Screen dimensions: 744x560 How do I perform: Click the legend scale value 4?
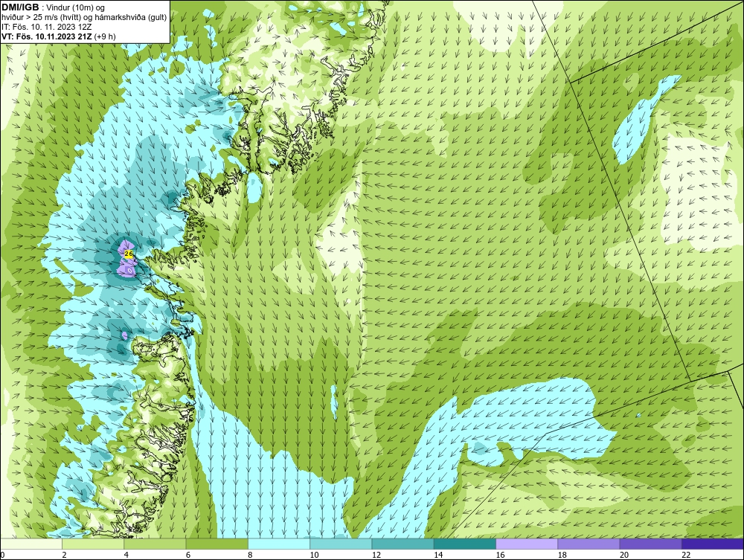[126, 556]
